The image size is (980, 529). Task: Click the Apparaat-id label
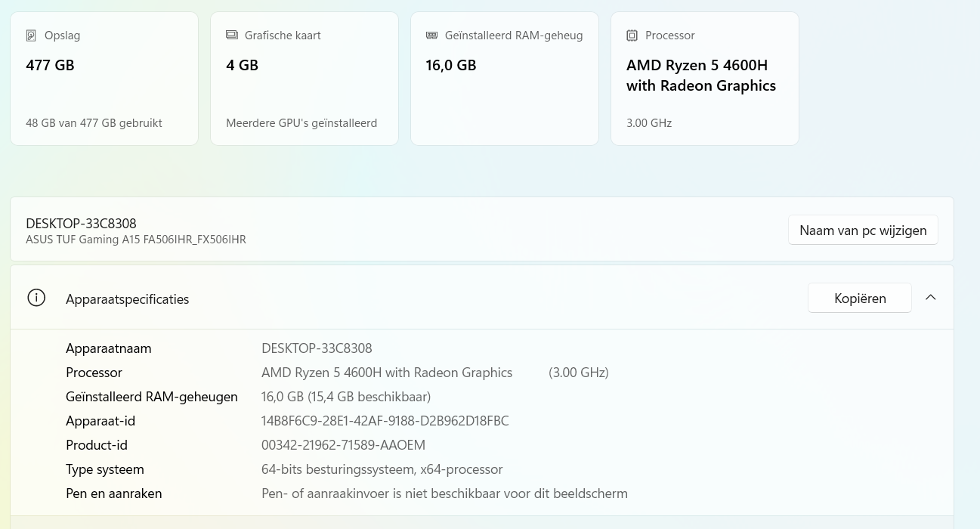tap(100, 421)
